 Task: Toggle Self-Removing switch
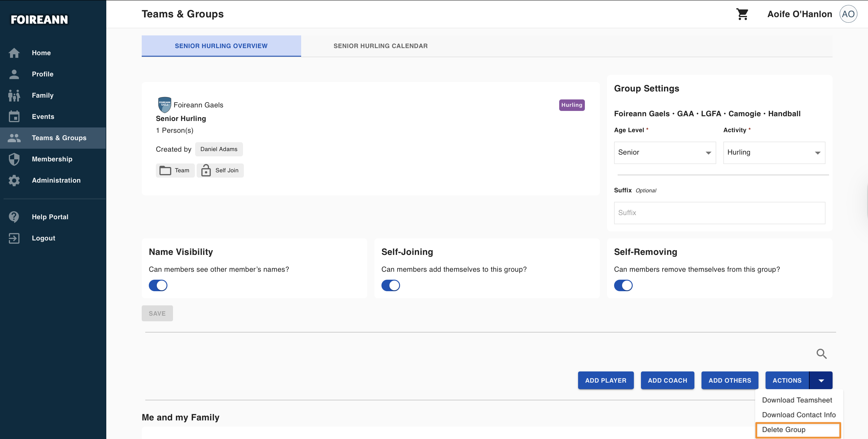pos(623,285)
